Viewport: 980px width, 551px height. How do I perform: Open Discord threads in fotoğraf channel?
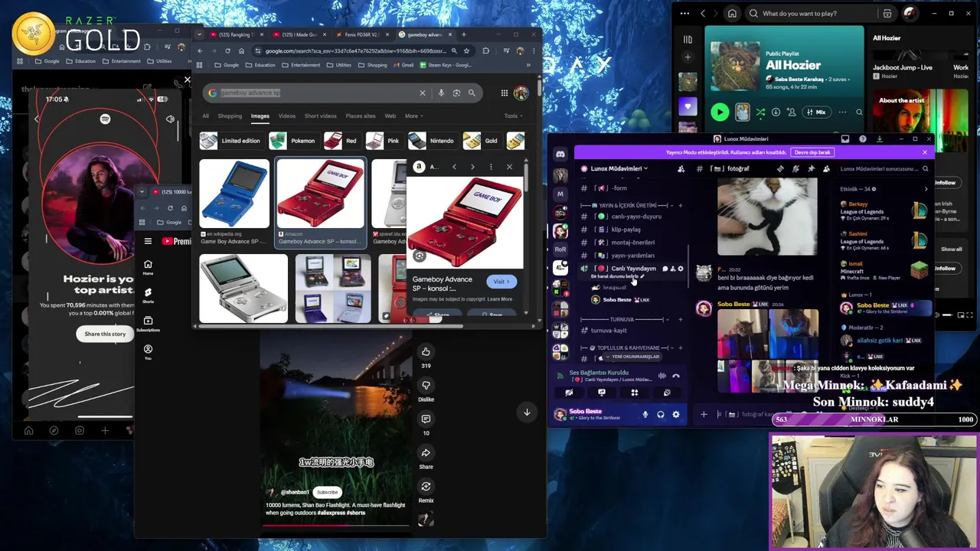pos(780,168)
